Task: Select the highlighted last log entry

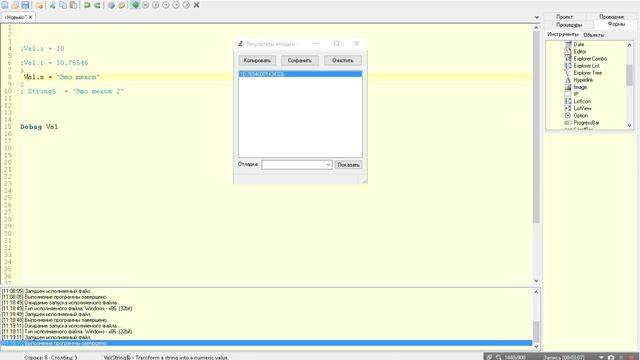Action: coord(267,343)
